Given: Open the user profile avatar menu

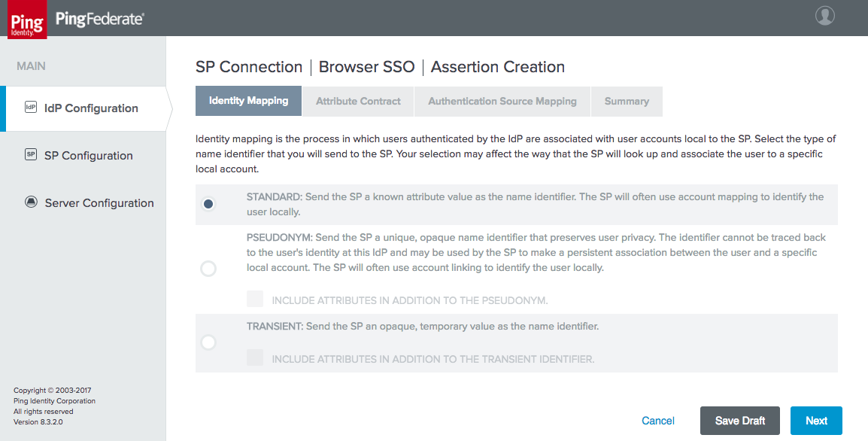Looking at the screenshot, I should click(x=825, y=16).
